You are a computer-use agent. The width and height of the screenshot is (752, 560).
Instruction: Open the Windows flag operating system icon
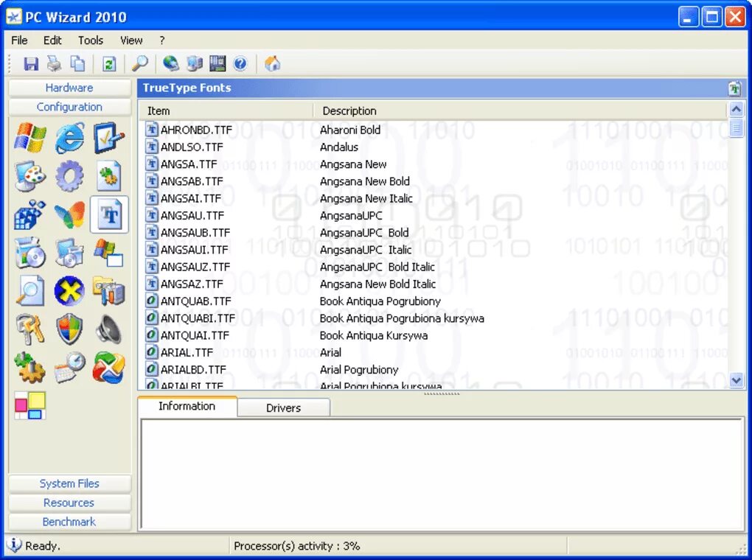pyautogui.click(x=30, y=138)
